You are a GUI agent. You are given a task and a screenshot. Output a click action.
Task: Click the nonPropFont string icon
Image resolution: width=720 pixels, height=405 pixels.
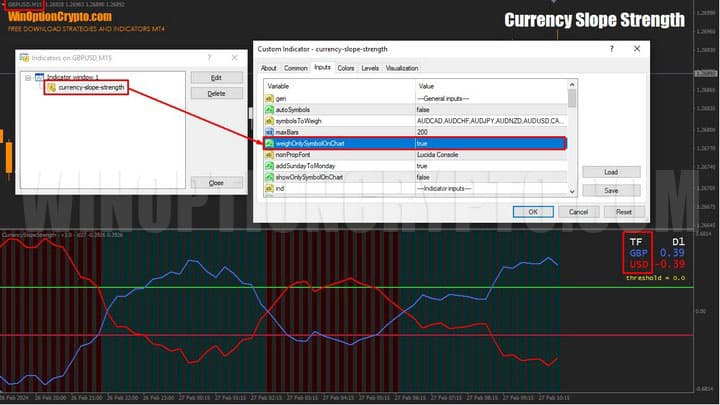coord(270,155)
